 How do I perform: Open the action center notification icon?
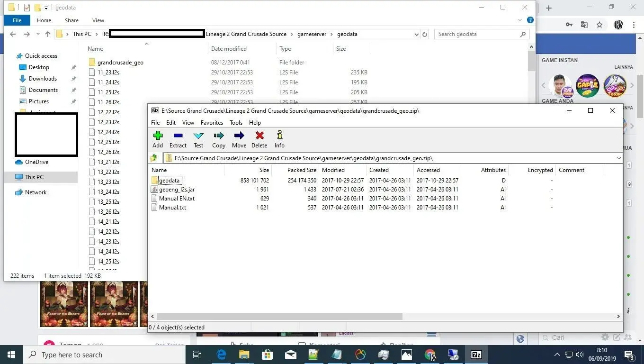tap(629, 355)
